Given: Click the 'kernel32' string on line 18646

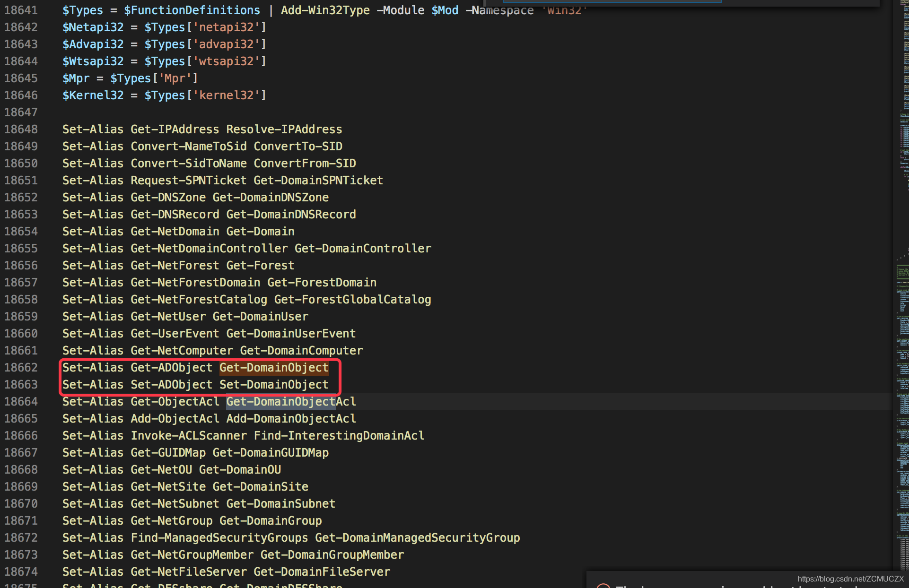Looking at the screenshot, I should coord(226,95).
